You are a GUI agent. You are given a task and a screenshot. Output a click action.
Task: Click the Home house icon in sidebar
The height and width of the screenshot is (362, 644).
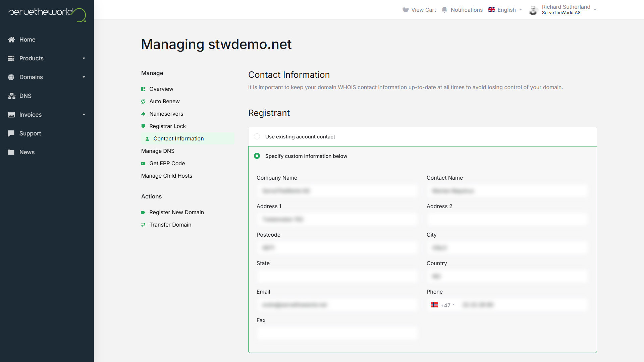coord(11,40)
